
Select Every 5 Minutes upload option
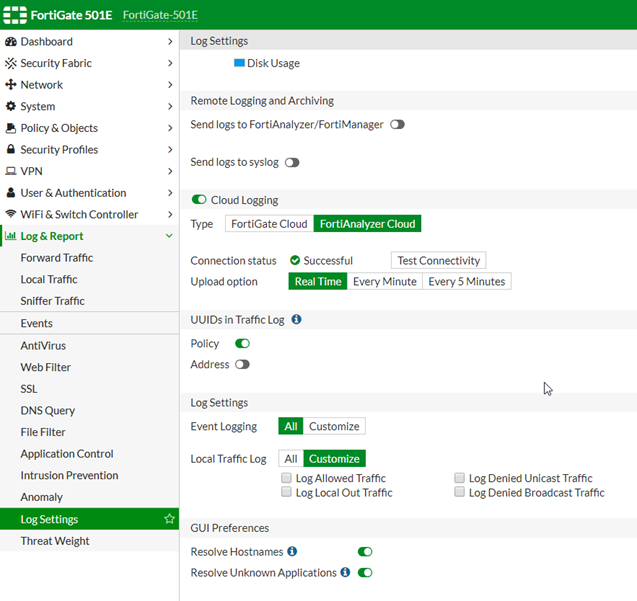(466, 282)
